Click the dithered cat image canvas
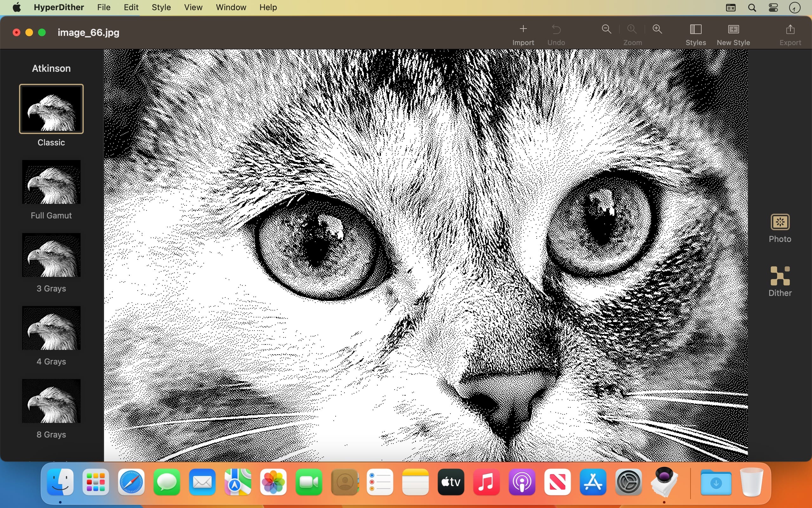812x508 pixels. coord(426,255)
